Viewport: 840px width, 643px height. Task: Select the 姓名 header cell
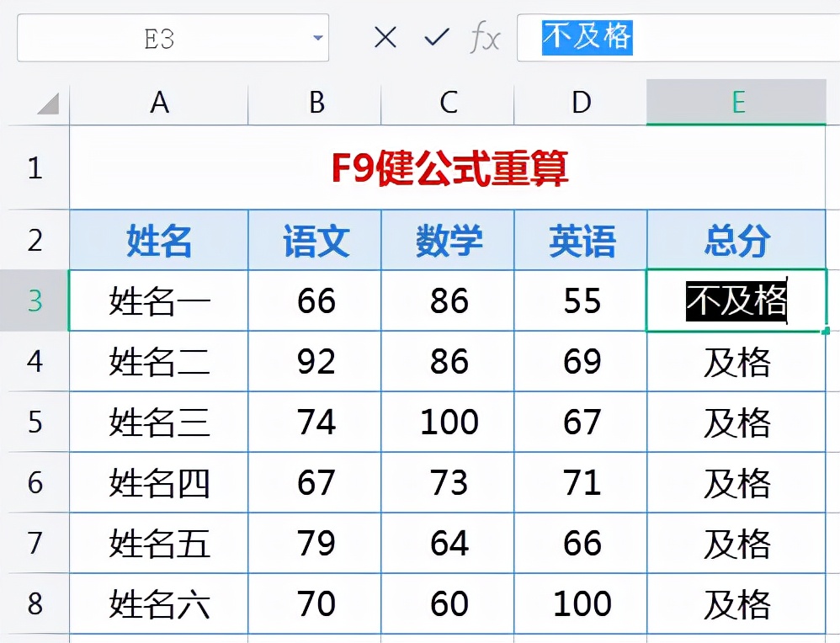[x=159, y=241]
